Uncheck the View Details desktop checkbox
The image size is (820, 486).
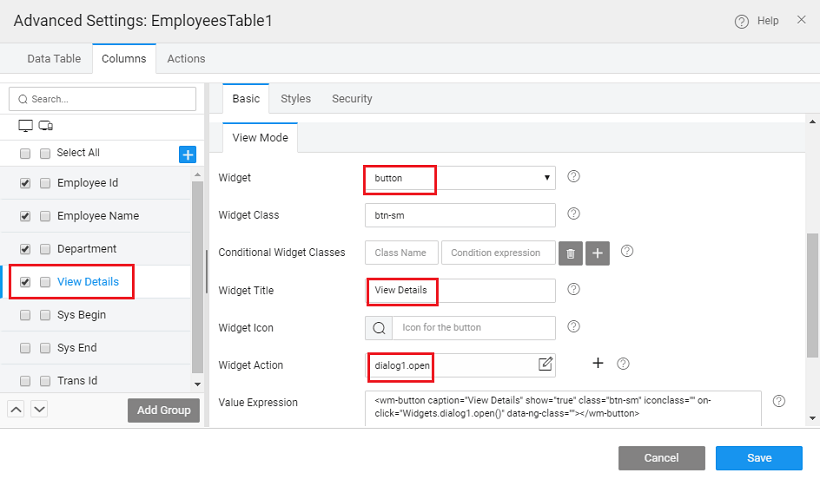(x=25, y=282)
